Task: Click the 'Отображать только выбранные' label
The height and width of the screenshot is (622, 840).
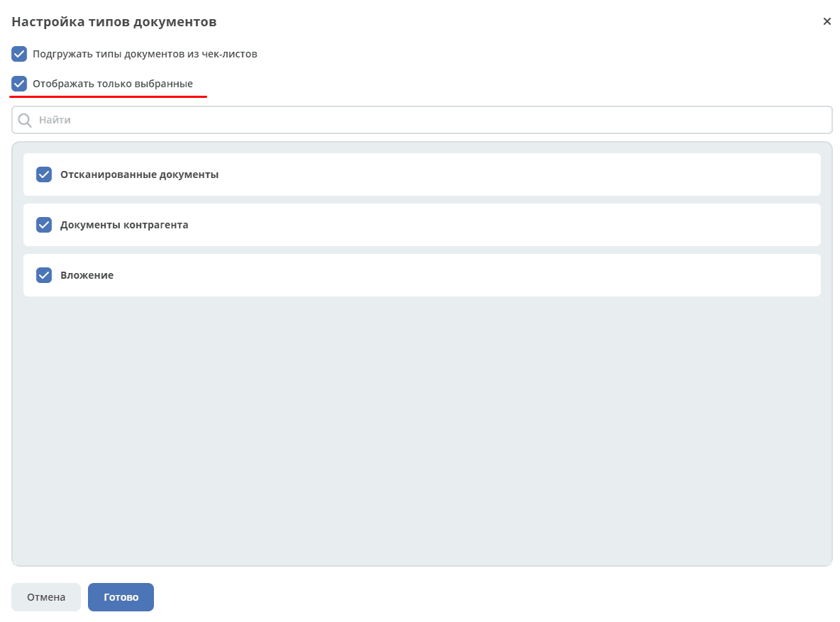Action: [x=113, y=84]
